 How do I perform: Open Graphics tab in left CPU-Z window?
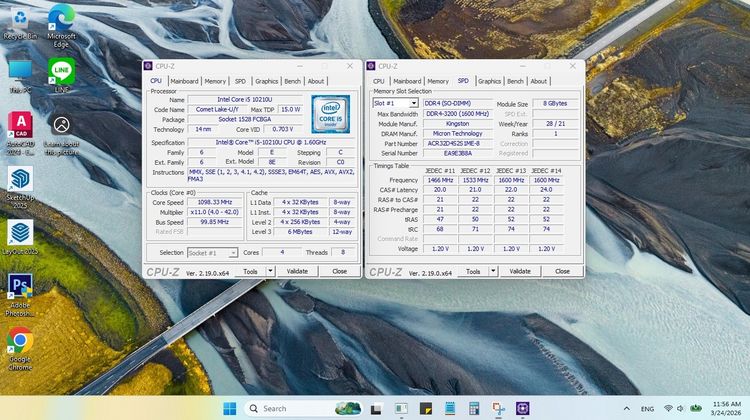(x=266, y=81)
